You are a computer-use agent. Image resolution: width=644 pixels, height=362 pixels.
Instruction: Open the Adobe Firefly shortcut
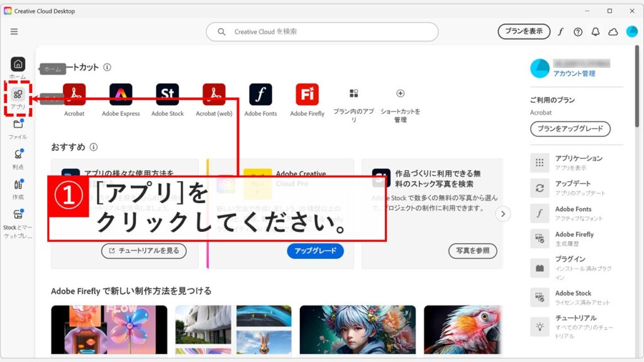pyautogui.click(x=307, y=100)
